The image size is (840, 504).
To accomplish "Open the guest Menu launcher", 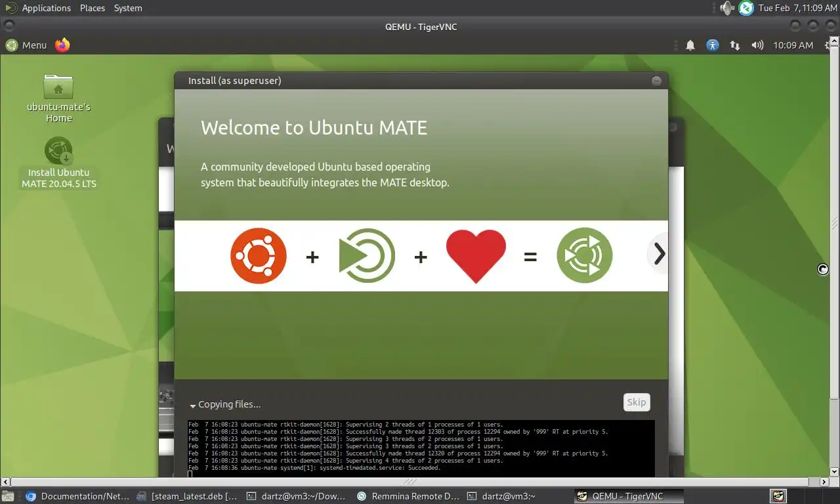I will pos(27,45).
